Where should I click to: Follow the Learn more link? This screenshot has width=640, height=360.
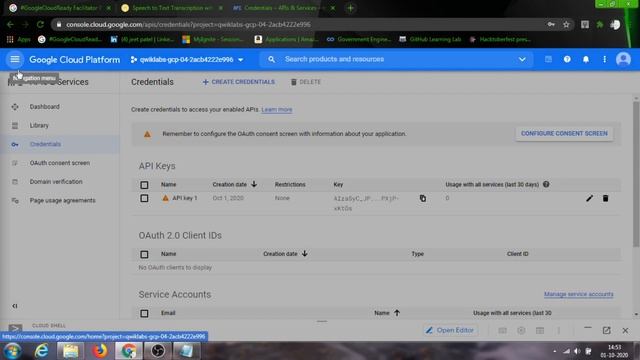pos(277,110)
